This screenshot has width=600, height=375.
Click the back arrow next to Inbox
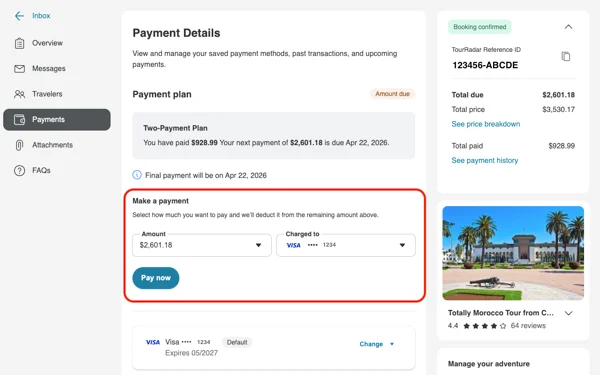[x=19, y=16]
